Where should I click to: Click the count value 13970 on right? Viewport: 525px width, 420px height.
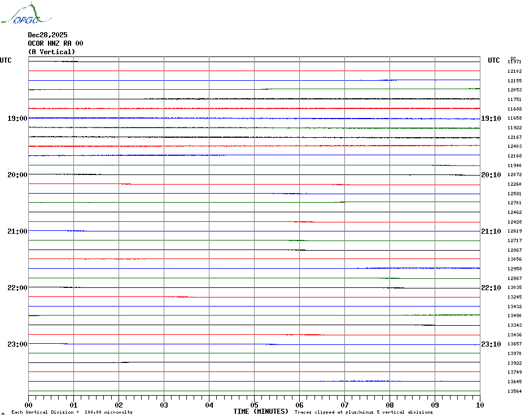(514, 353)
